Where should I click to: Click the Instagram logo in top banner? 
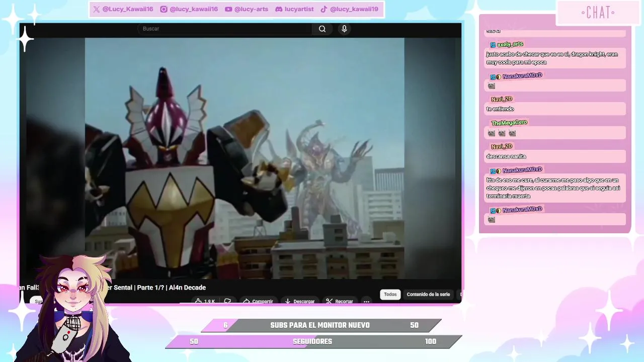coord(164,9)
